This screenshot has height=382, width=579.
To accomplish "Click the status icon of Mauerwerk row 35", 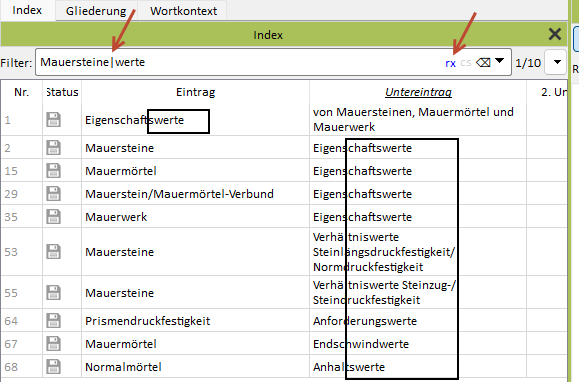I will coord(54,217).
